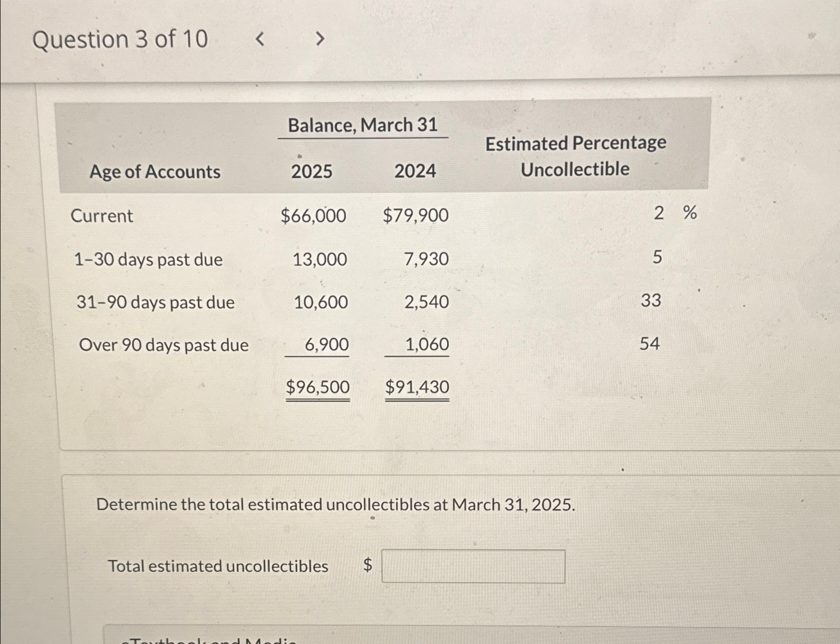
Task: Select the $66,000 current balance cell
Action: click(313, 215)
